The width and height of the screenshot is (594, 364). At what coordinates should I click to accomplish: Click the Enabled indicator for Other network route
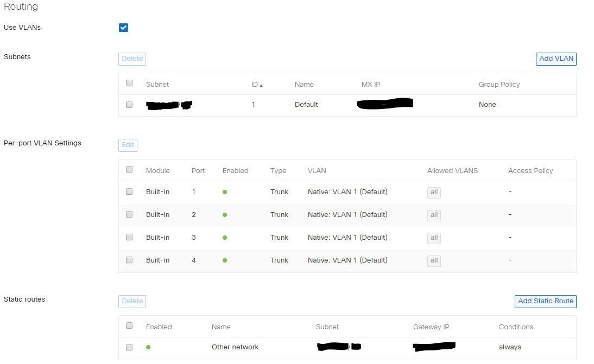click(x=148, y=347)
